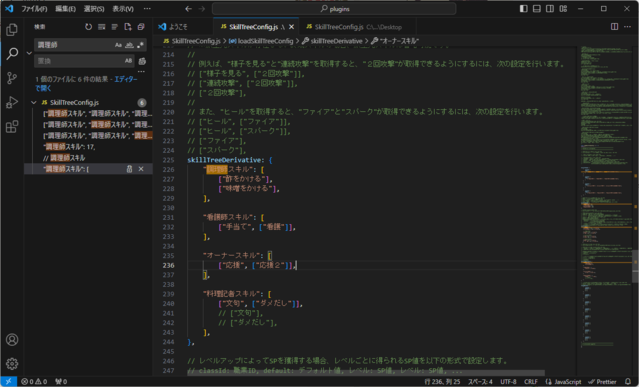Toggle Match Whole Word in search box
639x387 pixels.
coord(129,45)
